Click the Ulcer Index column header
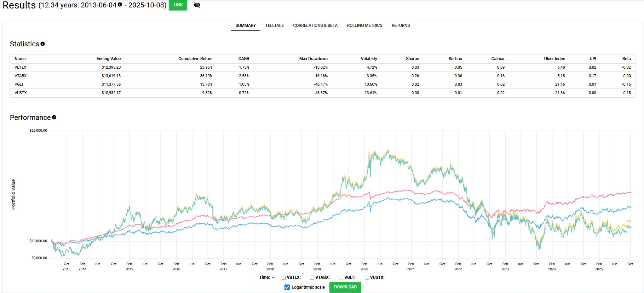Screen dimensions: 644x293 point(554,59)
